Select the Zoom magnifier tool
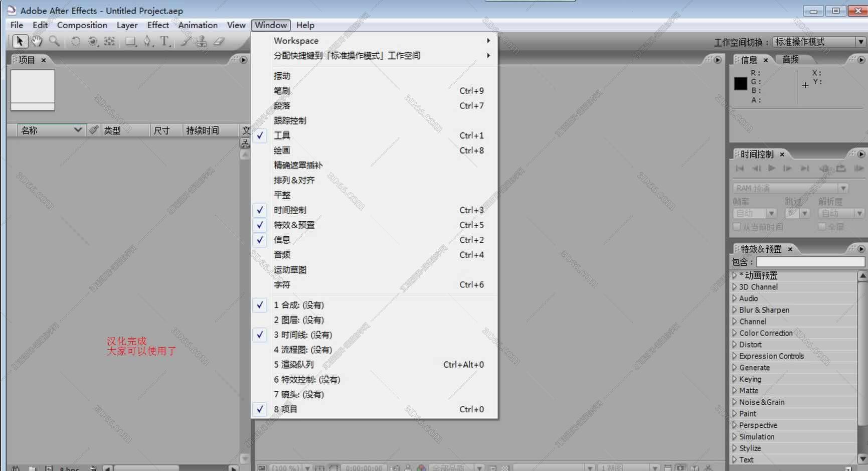Screen dimensions: 868x471 point(54,41)
